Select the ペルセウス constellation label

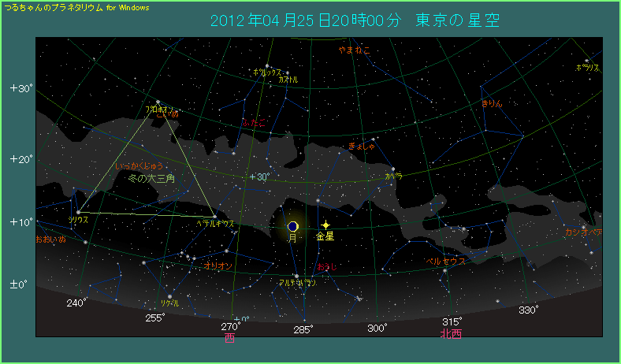[446, 260]
